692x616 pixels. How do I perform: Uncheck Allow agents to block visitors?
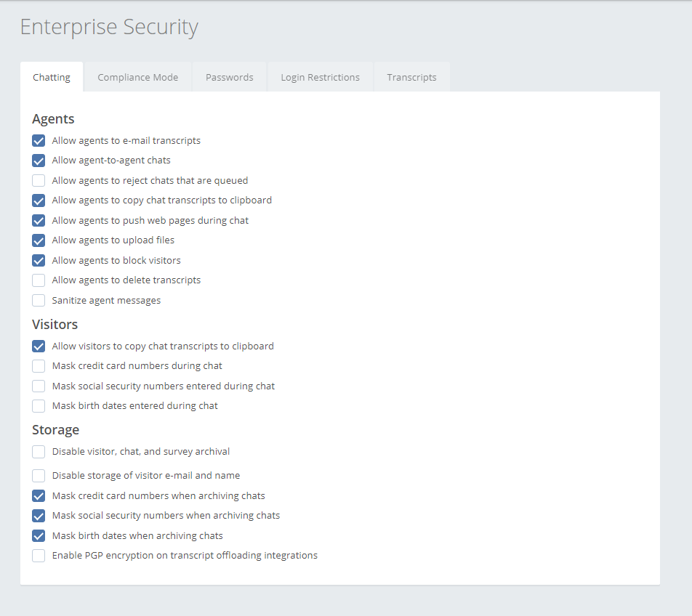pos(39,261)
